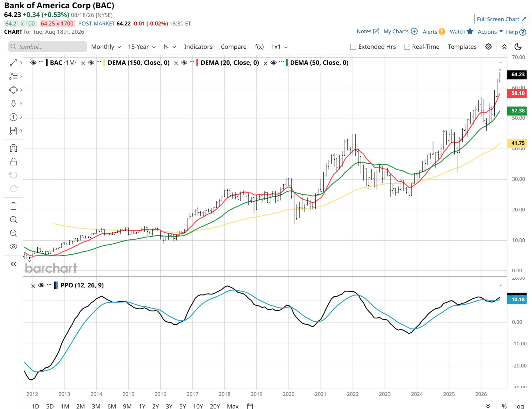Redo the last chart action
This screenshot has height=409, width=532.
point(13,189)
